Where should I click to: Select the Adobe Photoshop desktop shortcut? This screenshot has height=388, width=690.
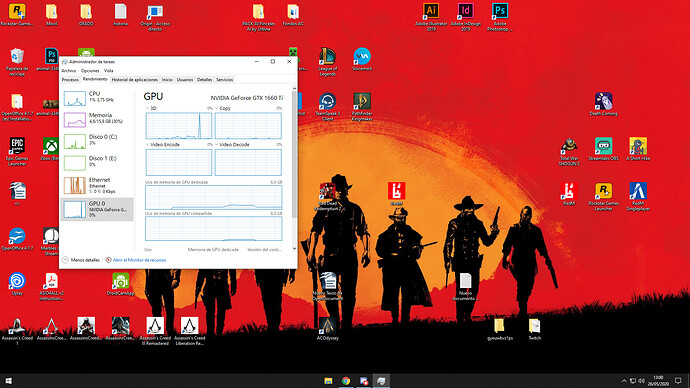500,17
